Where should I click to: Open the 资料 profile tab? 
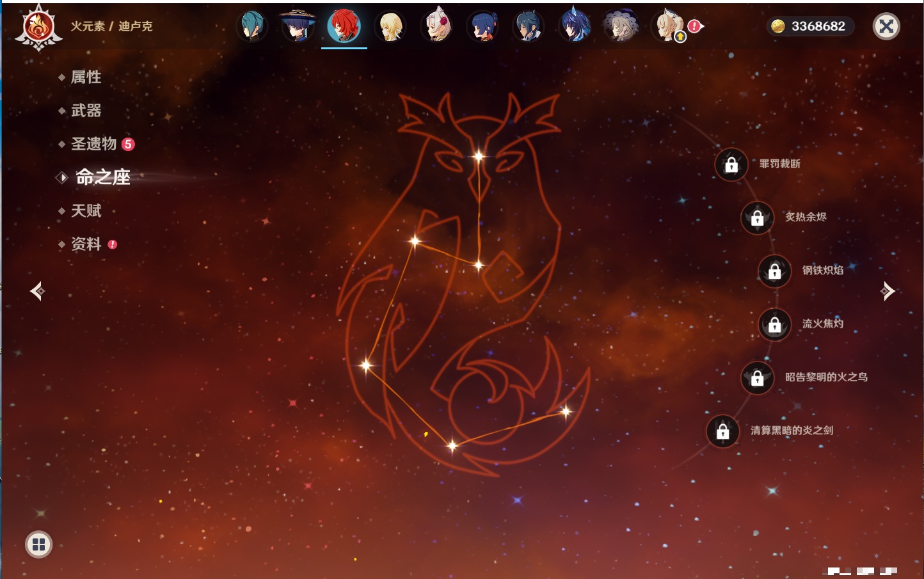click(x=86, y=244)
